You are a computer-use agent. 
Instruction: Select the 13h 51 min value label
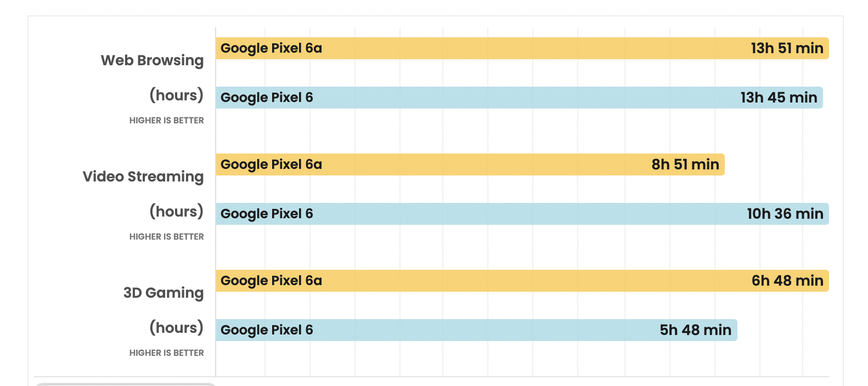[787, 48]
